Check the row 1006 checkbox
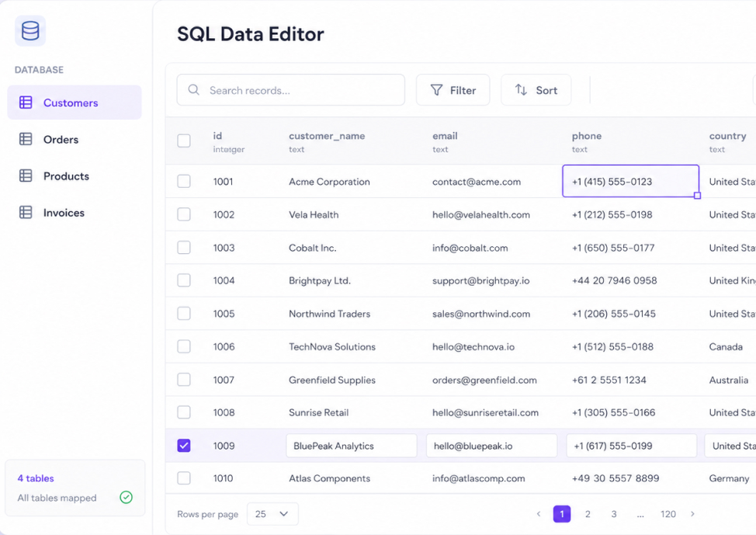This screenshot has height=535, width=756. tap(184, 346)
